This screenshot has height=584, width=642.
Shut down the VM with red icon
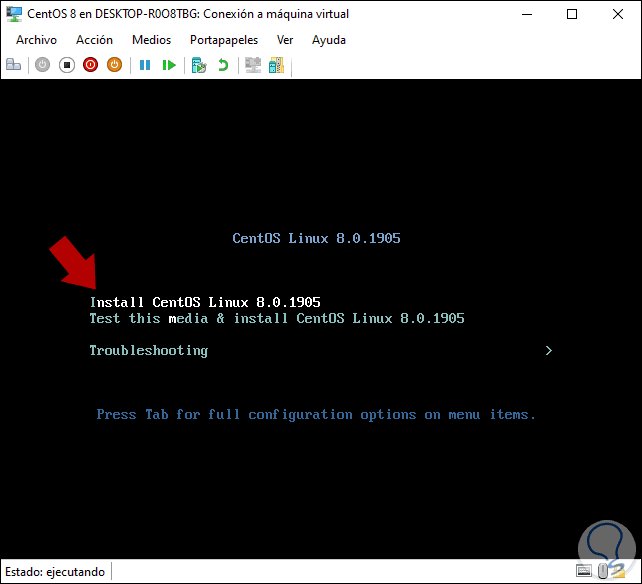click(x=90, y=65)
